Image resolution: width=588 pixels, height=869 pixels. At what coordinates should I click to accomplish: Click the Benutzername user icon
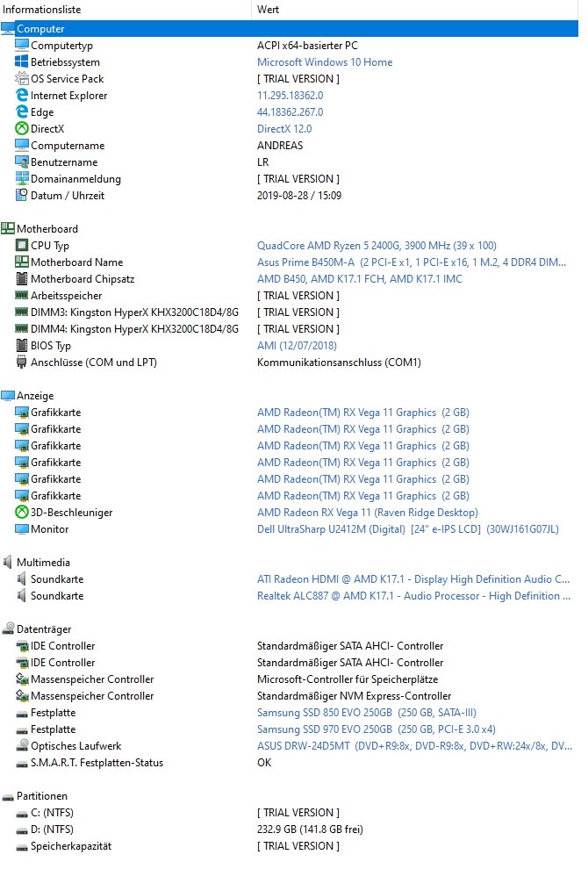coord(22,162)
